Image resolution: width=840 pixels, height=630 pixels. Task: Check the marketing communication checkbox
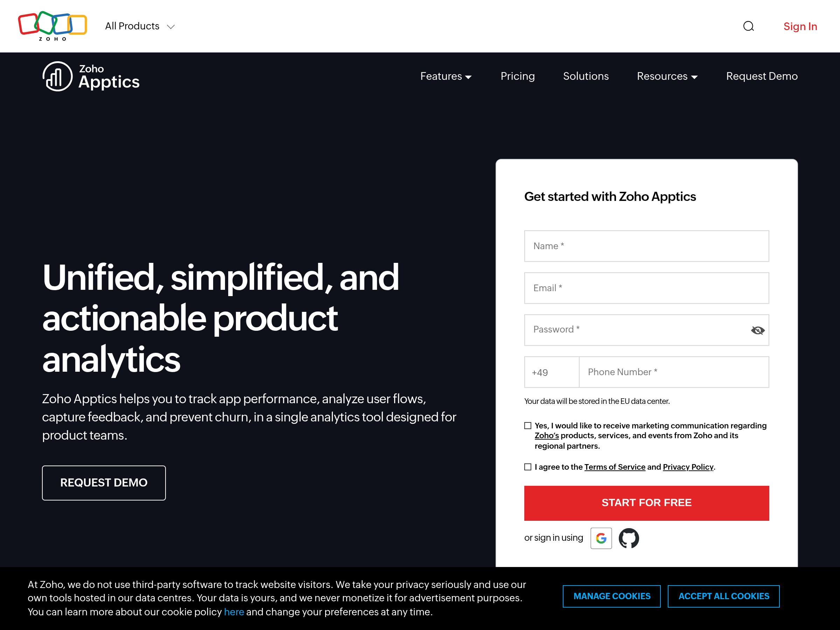coord(528,426)
